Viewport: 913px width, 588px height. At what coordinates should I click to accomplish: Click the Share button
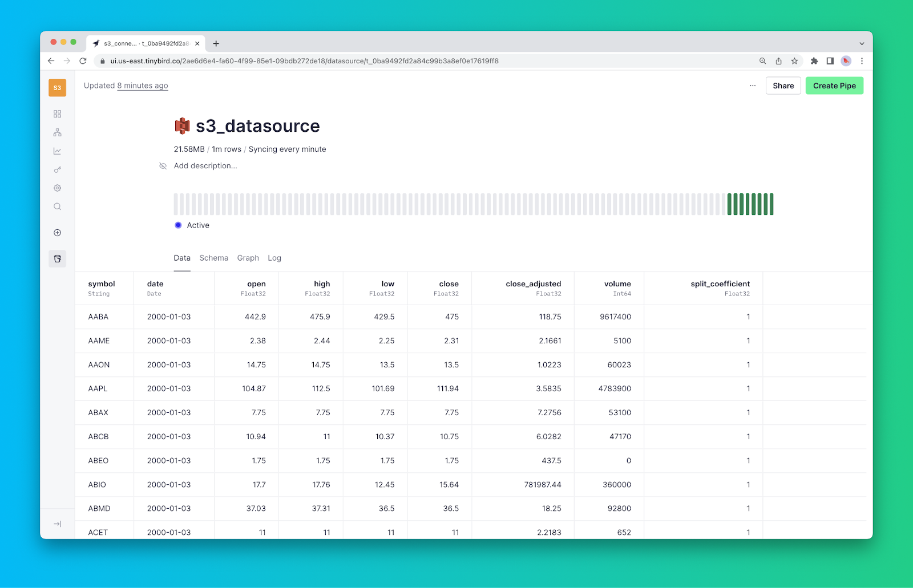(783, 86)
